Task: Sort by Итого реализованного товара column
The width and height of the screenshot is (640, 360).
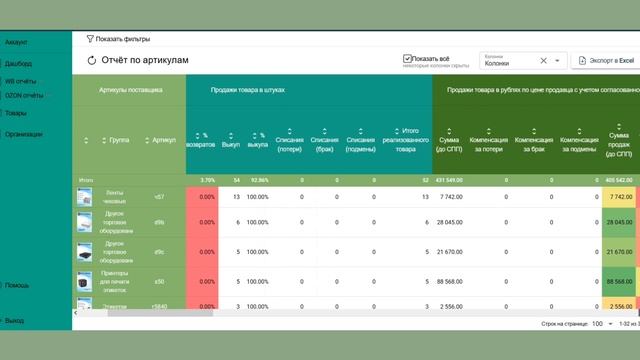Action: click(x=397, y=131)
